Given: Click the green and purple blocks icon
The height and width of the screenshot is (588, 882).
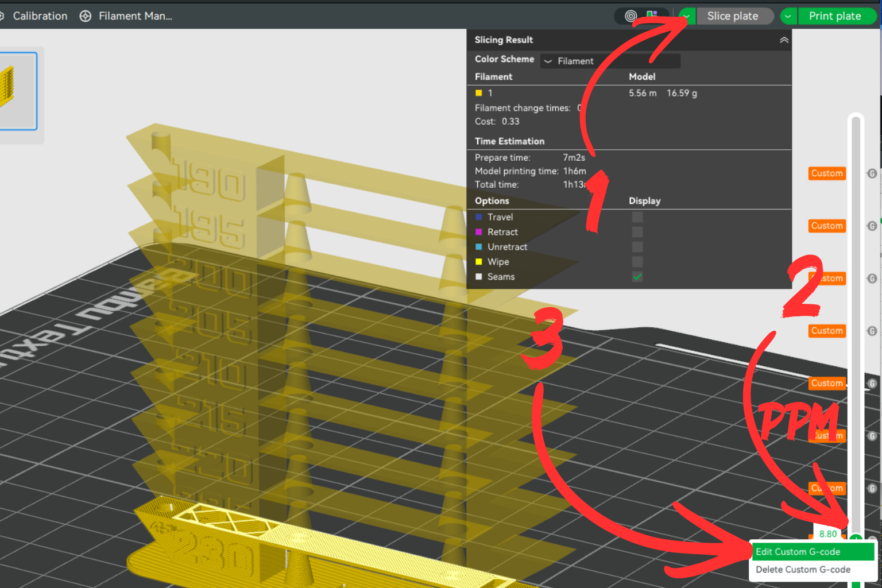Looking at the screenshot, I should click(651, 15).
